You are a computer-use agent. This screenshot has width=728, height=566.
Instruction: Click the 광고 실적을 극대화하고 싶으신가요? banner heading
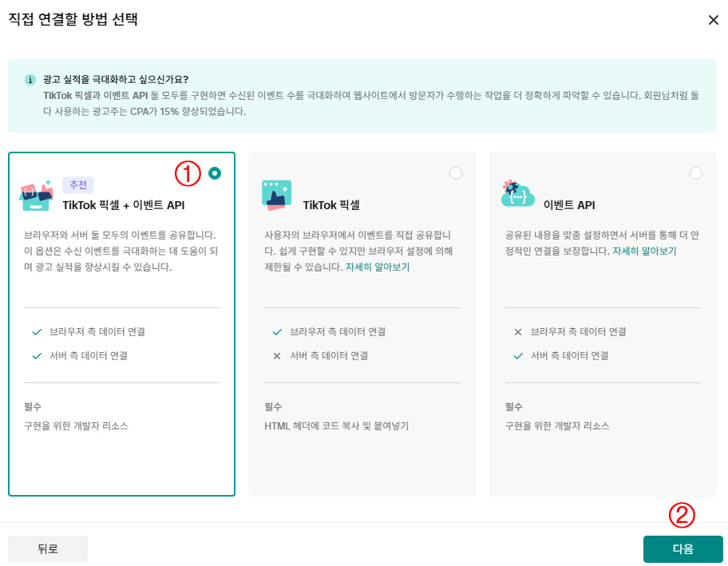(x=117, y=80)
